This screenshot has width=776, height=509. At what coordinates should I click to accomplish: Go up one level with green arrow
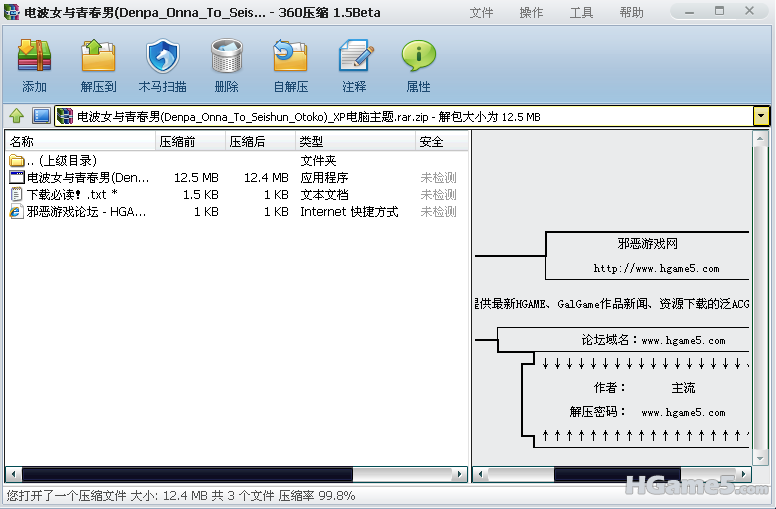pos(17,116)
